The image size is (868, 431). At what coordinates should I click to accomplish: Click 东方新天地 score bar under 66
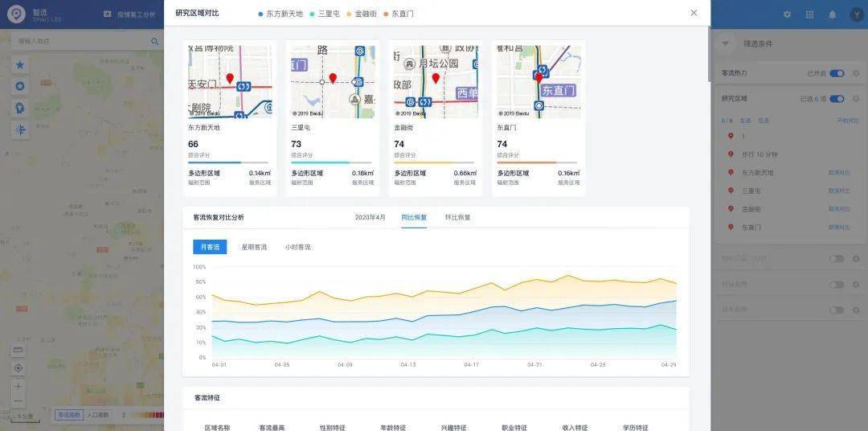coord(230,162)
